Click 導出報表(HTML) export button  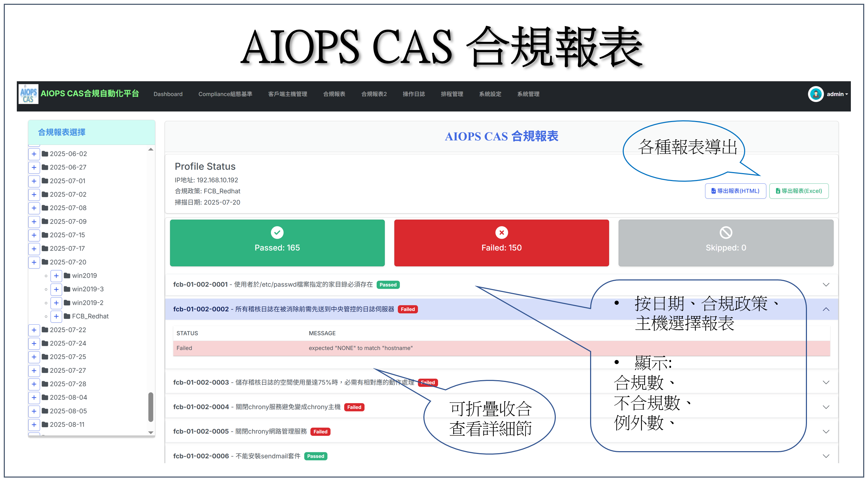click(735, 191)
